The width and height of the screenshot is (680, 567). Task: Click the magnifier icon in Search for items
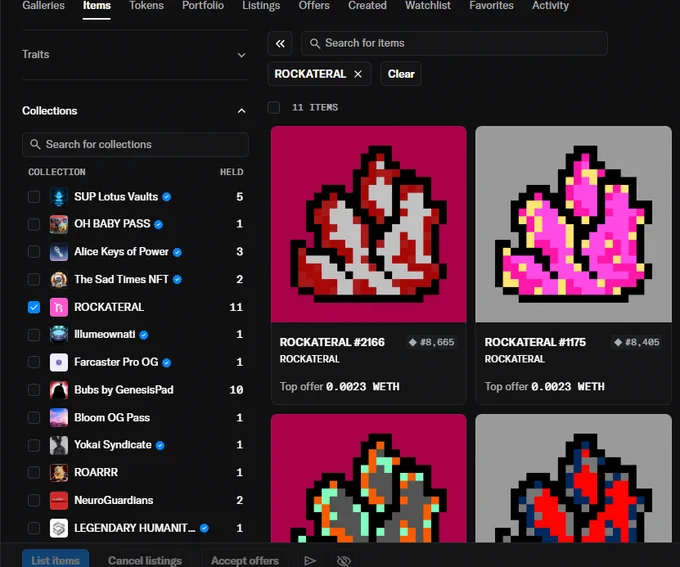pos(315,43)
